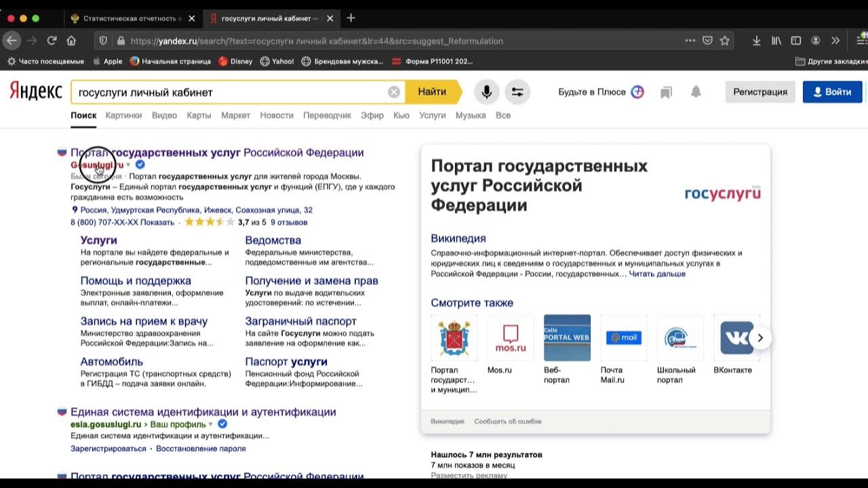Click the verified checkmark next to Ваш профиль
Image resolution: width=868 pixels, height=488 pixels.
222,424
